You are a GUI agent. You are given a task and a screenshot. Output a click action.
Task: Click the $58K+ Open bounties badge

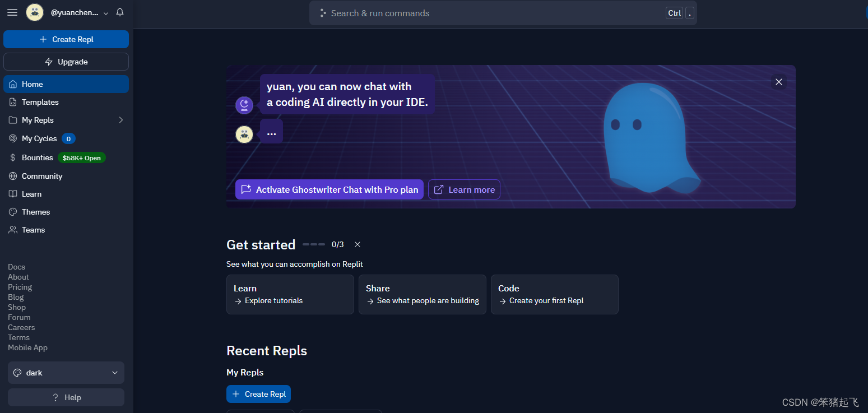tap(82, 157)
